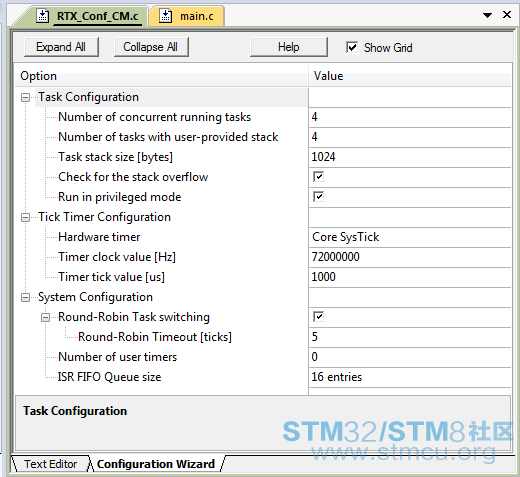Select the Hardware timer row
Viewport: 520px width, 477px height.
pos(99,237)
